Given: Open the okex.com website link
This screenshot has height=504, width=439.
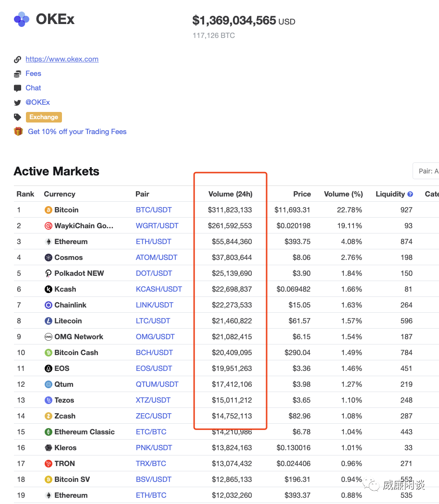Looking at the screenshot, I should [62, 59].
